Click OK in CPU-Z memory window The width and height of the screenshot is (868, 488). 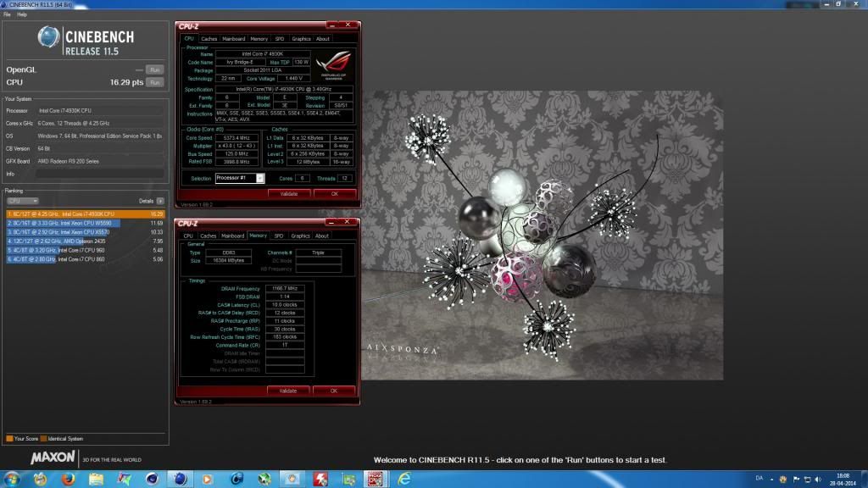tap(334, 391)
